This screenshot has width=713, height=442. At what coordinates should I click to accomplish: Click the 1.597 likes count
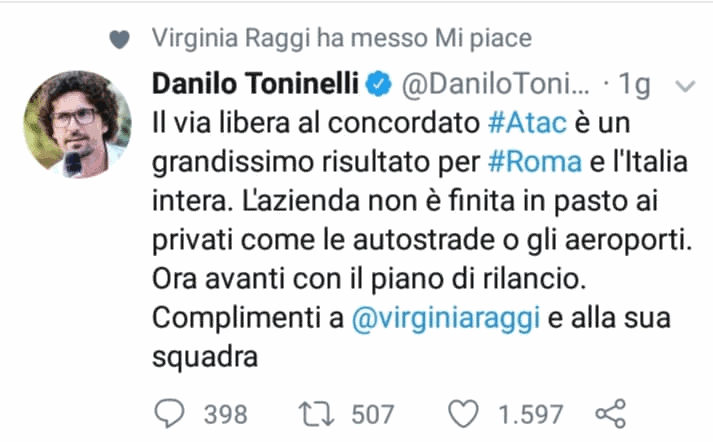point(531,413)
